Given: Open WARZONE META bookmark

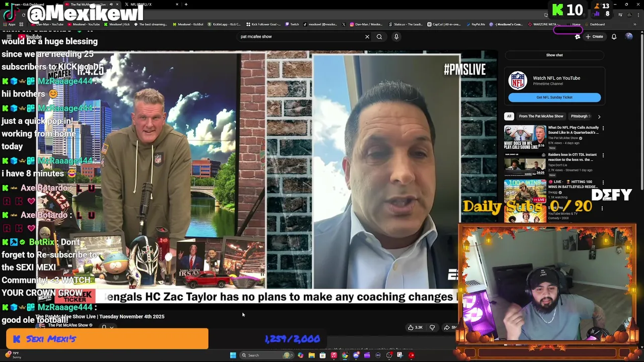Looking at the screenshot, I should pyautogui.click(x=544, y=24).
